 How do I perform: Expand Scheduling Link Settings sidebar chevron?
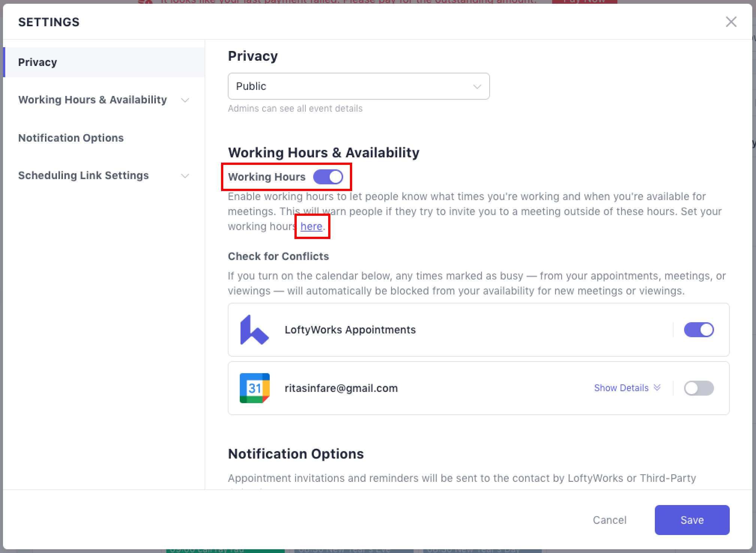(185, 176)
